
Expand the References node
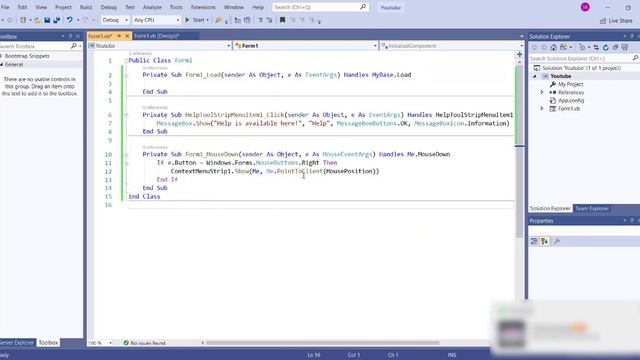click(542, 93)
